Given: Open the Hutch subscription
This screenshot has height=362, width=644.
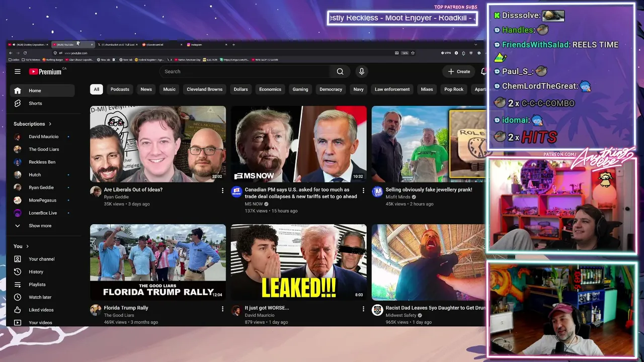Looking at the screenshot, I should pyautogui.click(x=42, y=174).
